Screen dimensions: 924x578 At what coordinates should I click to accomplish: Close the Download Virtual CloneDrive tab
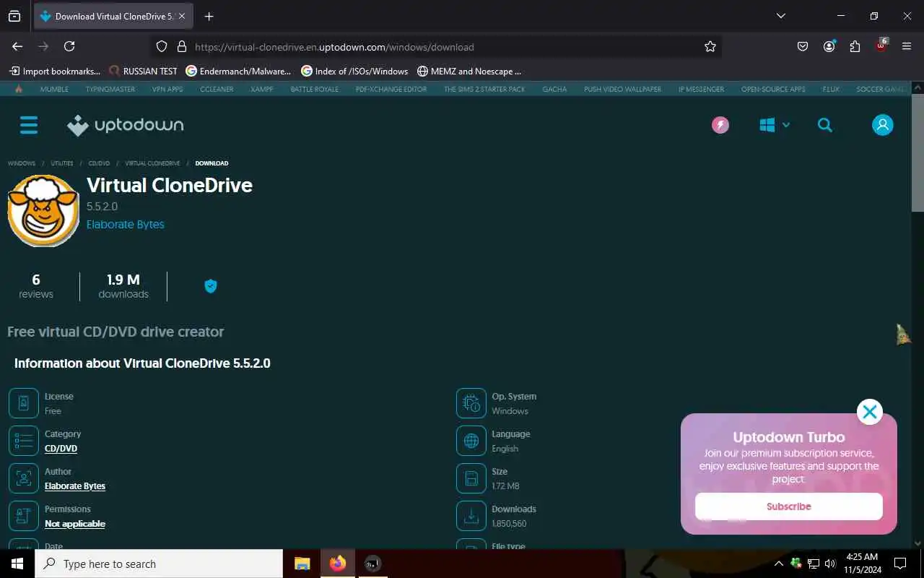(182, 16)
